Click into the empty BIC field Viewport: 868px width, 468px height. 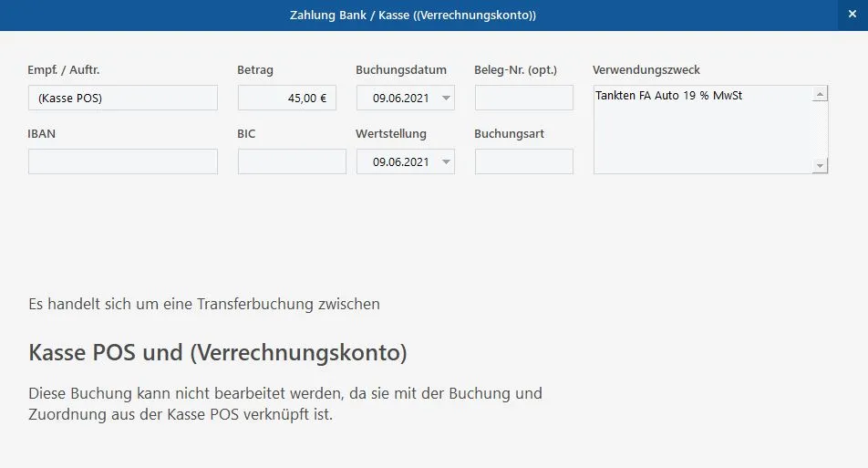pos(292,161)
